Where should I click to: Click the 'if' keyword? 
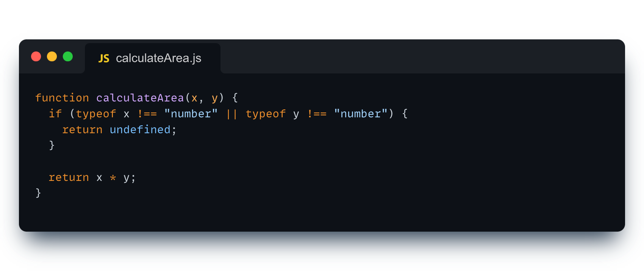pos(55,114)
